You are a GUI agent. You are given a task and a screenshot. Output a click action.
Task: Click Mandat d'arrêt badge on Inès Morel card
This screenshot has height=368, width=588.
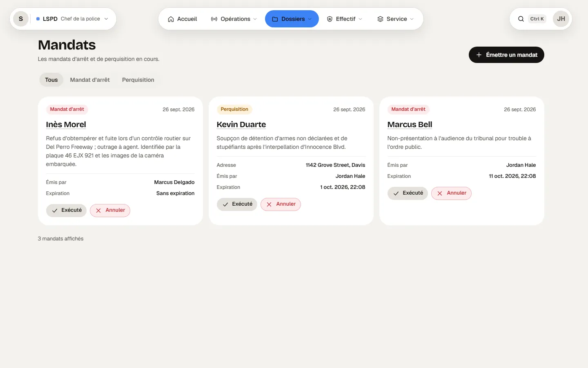coord(67,109)
